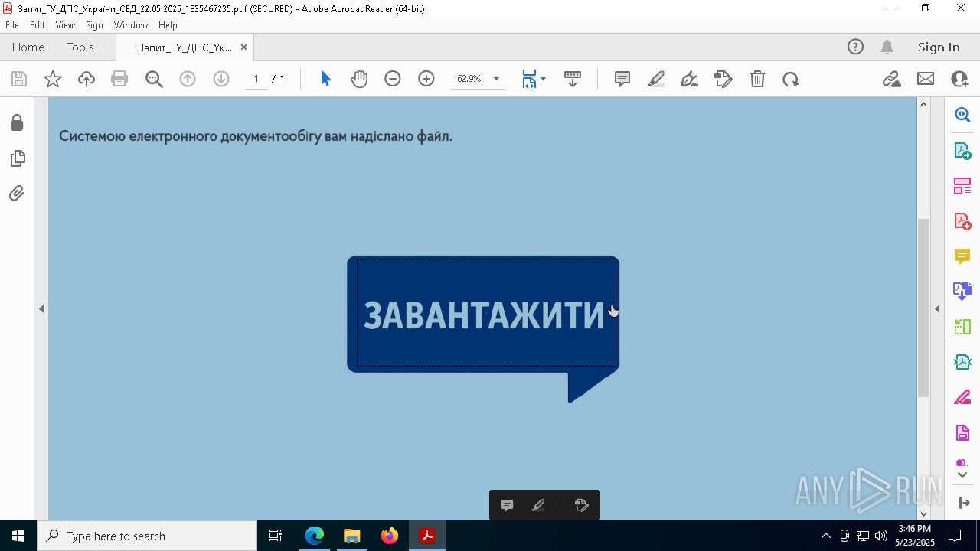The width and height of the screenshot is (980, 551).
Task: Open Firefox from taskbar
Action: (x=389, y=536)
